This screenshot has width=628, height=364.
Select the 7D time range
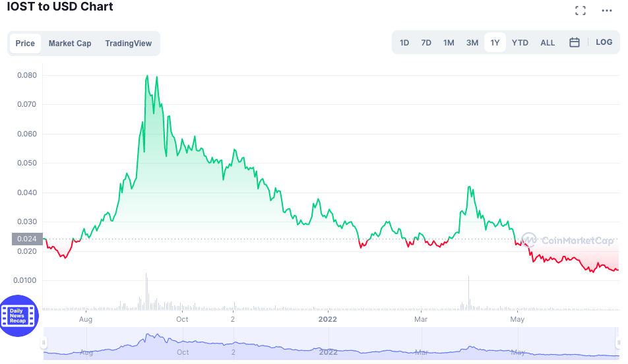pyautogui.click(x=426, y=42)
